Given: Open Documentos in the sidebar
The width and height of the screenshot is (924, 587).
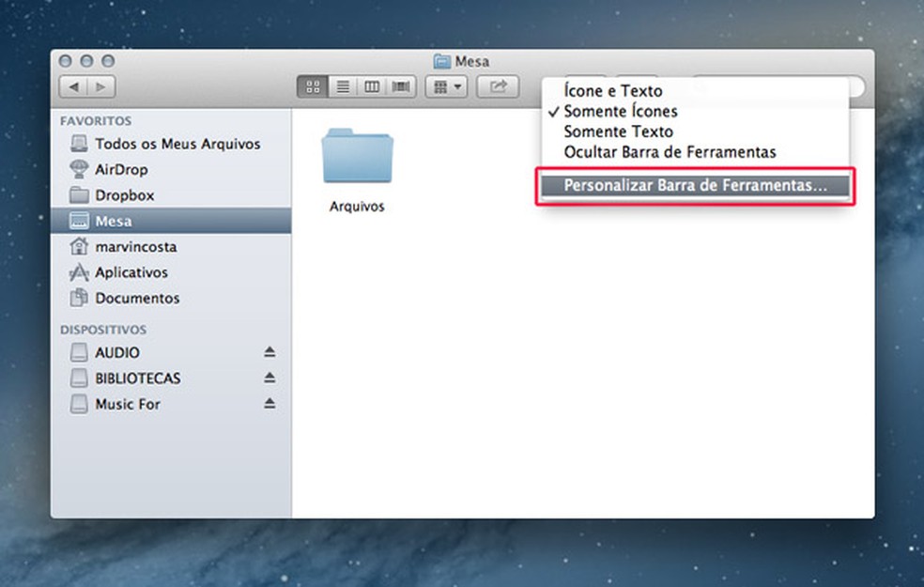Looking at the screenshot, I should tap(171, 299).
